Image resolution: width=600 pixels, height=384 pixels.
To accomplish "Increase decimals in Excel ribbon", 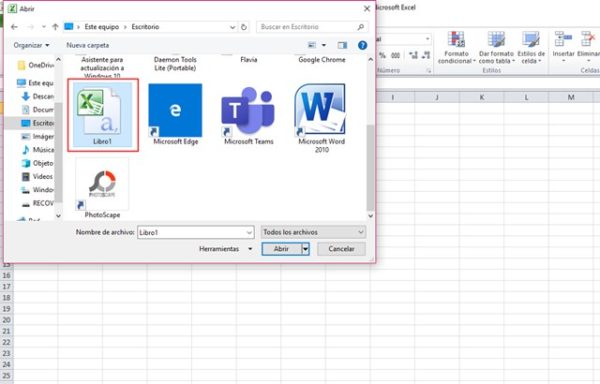I will point(413,55).
